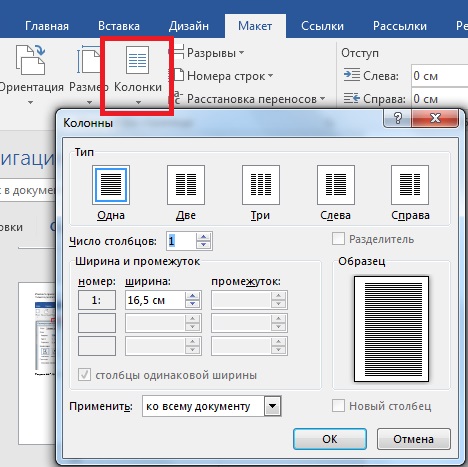Screen dimensions: 468x467
Task: Increase column 1 width with up arrow
Action: click(193, 296)
